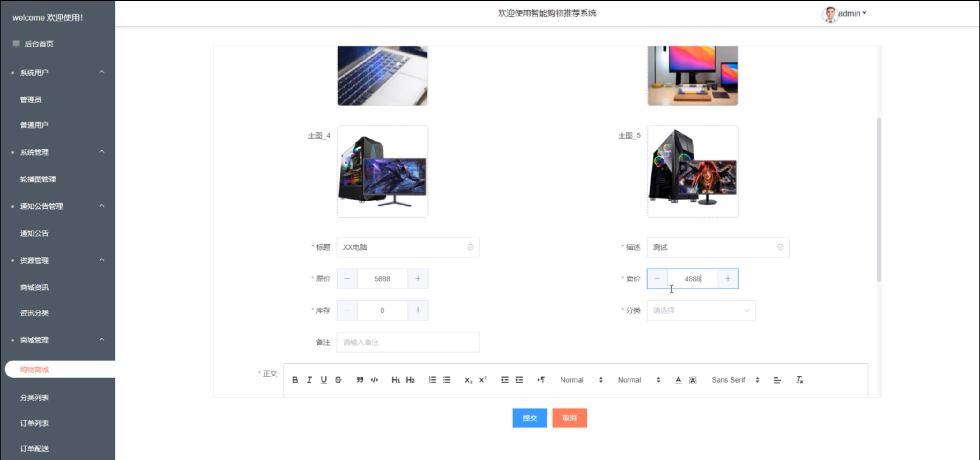Viewport: 980px width, 460px height.
Task: Open 订单列表 in the sidebar
Action: click(x=35, y=423)
